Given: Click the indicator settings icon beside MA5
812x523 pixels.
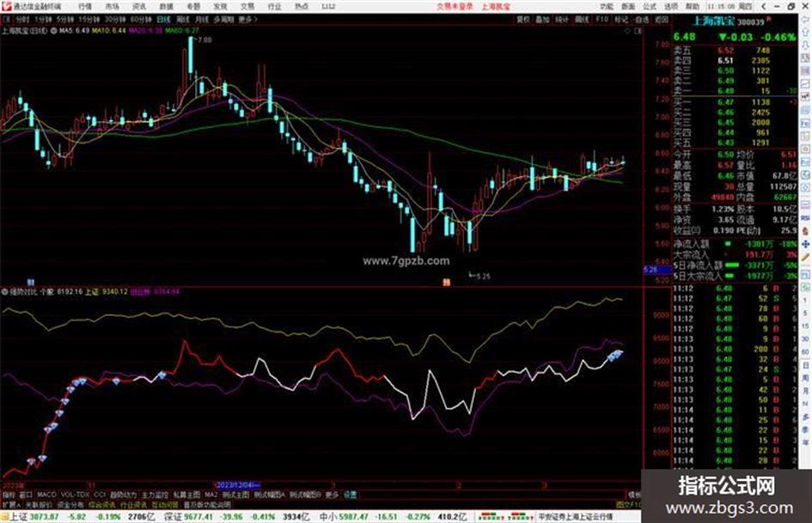Looking at the screenshot, I should pos(54,31).
